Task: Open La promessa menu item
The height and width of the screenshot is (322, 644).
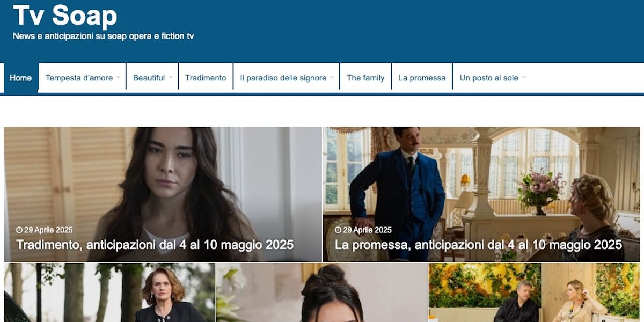Action: (x=422, y=78)
